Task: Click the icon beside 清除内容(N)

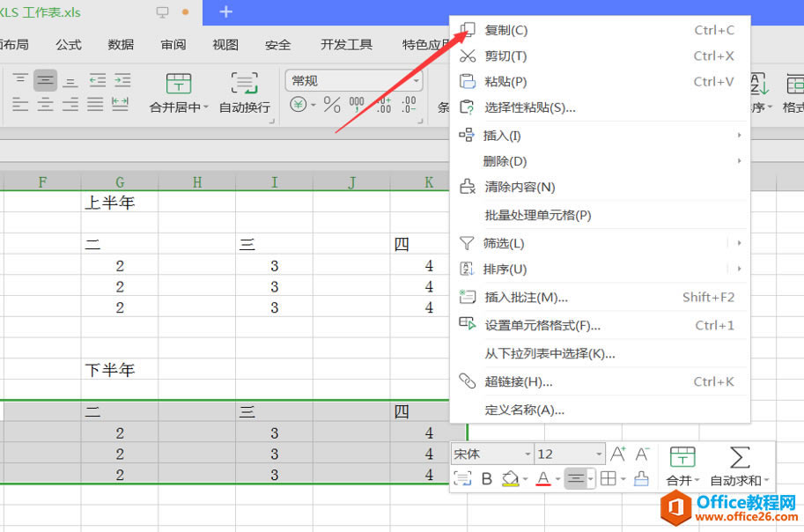Action: coord(468,187)
